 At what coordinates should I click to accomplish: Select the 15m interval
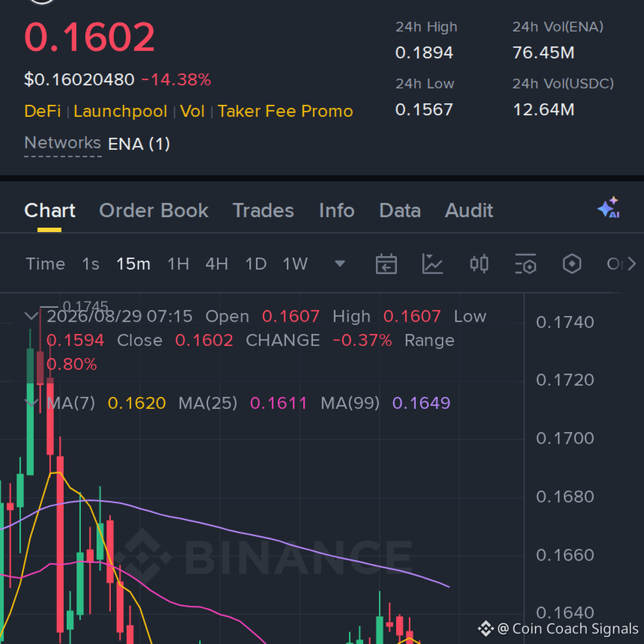pyautogui.click(x=134, y=264)
